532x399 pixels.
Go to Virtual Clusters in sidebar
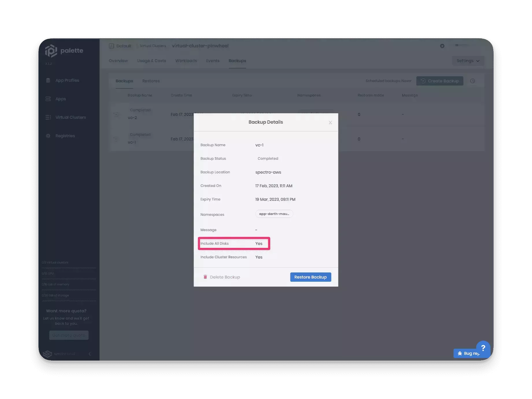tap(71, 117)
